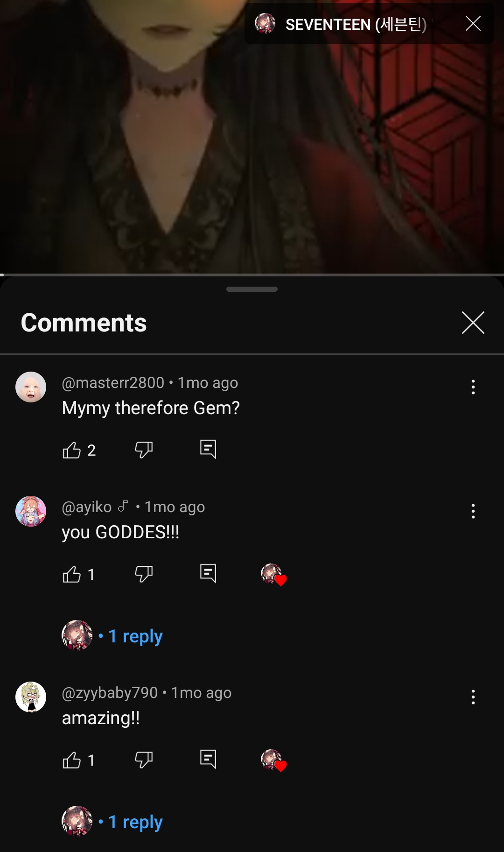Screen dimensions: 504x852
Task: Dislike the comment by @ayiko
Action: click(x=143, y=574)
